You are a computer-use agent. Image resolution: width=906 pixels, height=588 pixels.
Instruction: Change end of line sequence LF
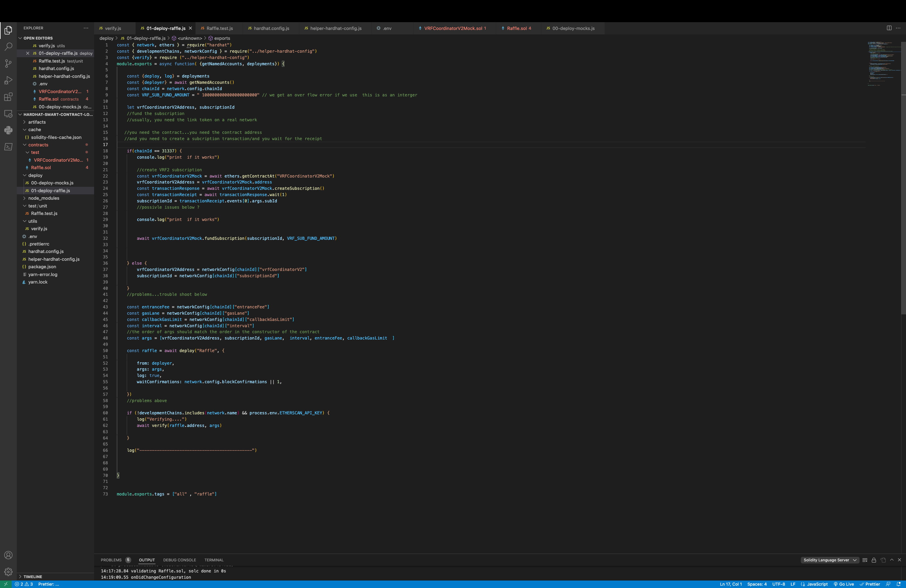(x=793, y=584)
